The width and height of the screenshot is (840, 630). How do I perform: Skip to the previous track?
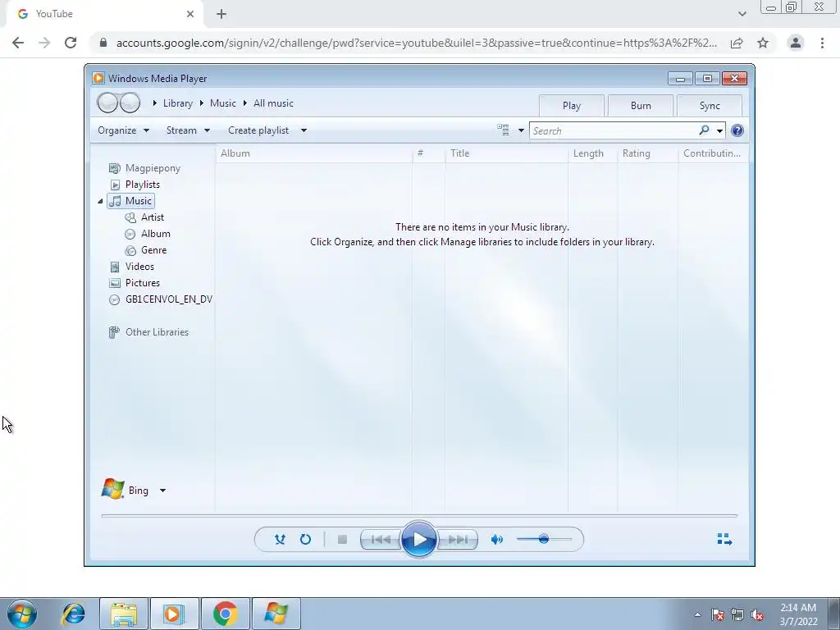click(381, 540)
